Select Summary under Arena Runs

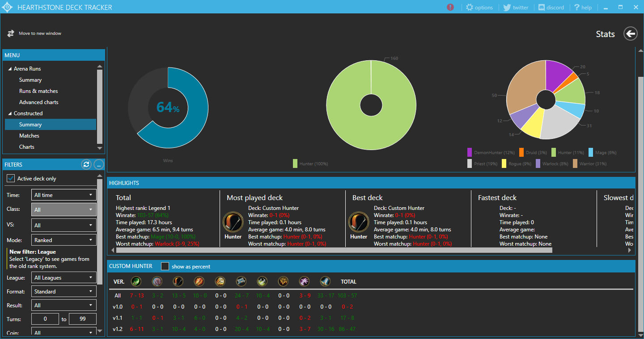pos(30,80)
